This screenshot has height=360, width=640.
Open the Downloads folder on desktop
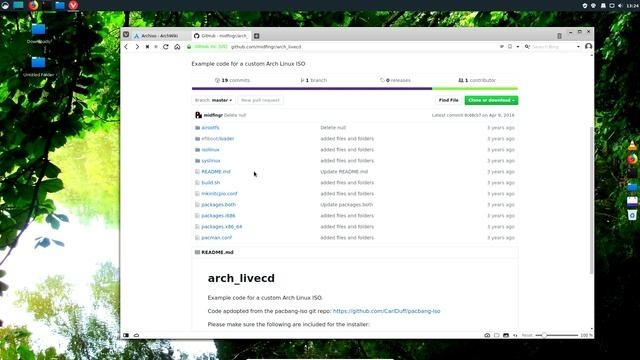(x=39, y=33)
